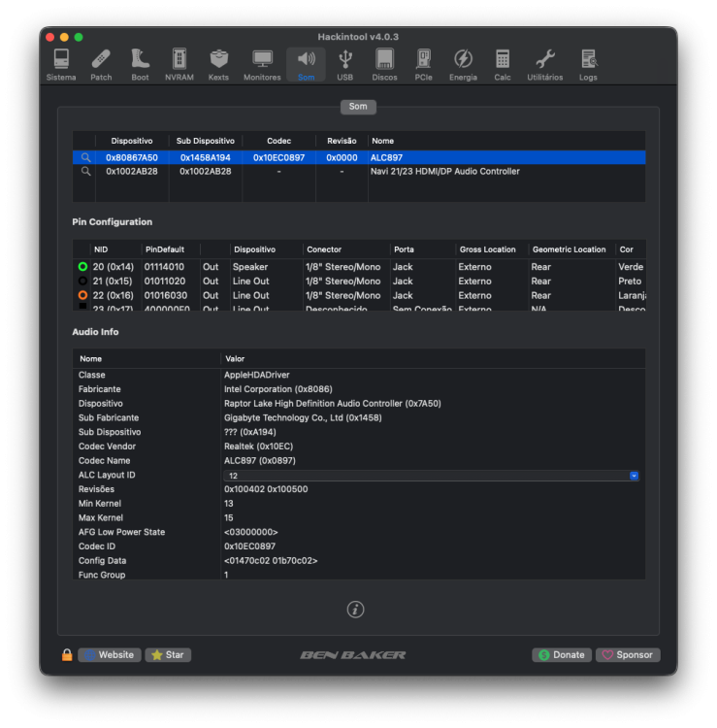Click the Realtek (0x10EC) value

point(258,447)
